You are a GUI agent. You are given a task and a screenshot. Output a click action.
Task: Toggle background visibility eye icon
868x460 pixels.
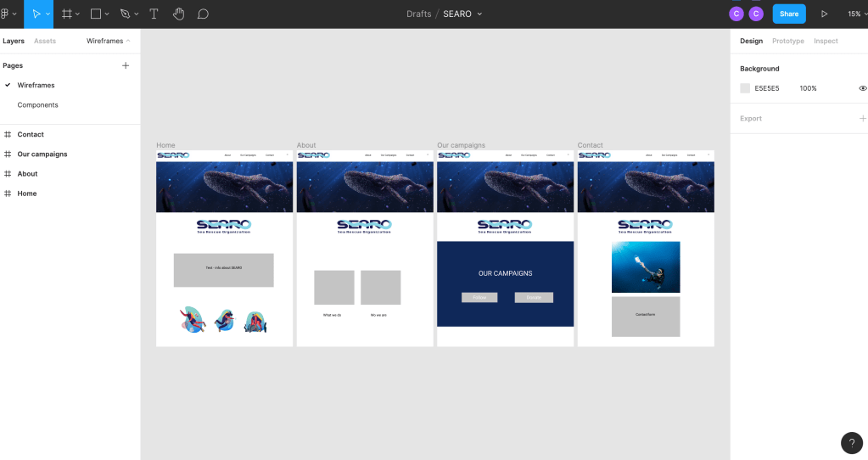point(862,88)
